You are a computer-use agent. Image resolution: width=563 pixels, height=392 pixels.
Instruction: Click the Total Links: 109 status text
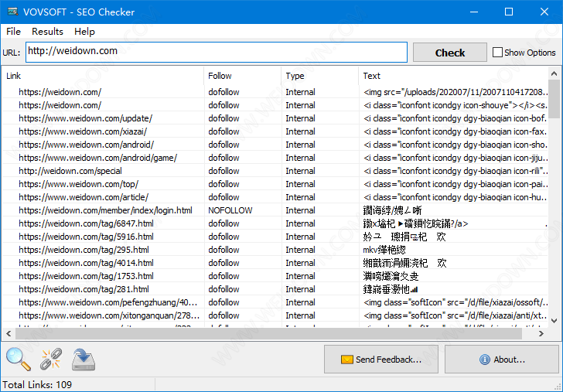[37, 385]
